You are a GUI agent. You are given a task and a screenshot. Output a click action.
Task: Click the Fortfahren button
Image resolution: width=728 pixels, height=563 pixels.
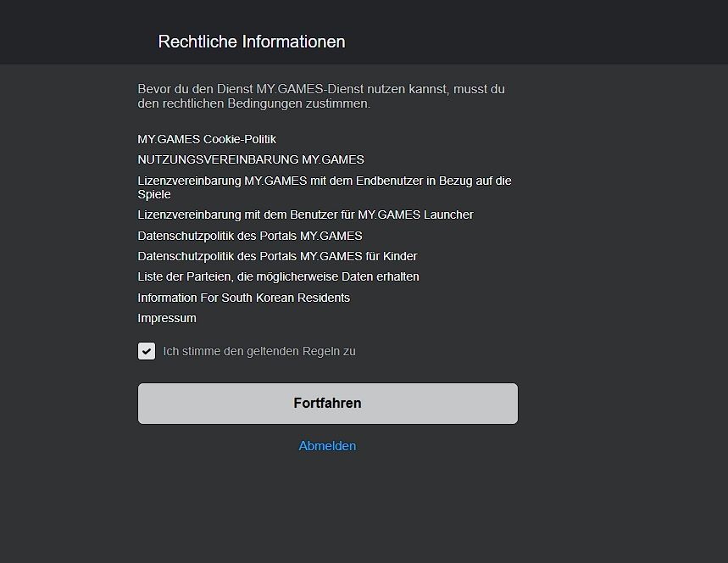(x=328, y=404)
